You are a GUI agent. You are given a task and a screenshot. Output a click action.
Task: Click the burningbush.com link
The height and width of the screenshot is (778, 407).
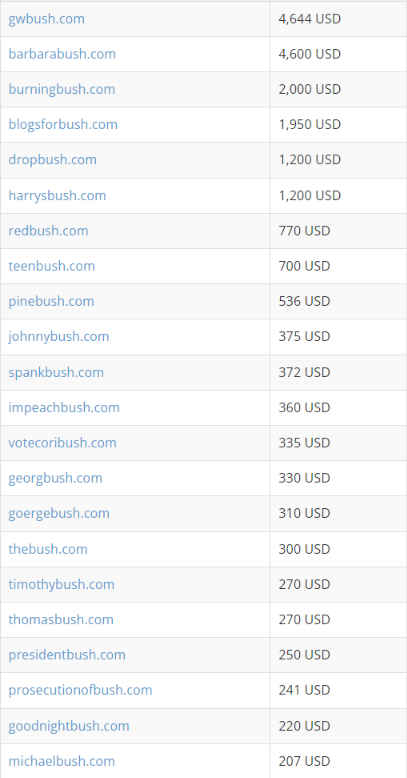62,89
